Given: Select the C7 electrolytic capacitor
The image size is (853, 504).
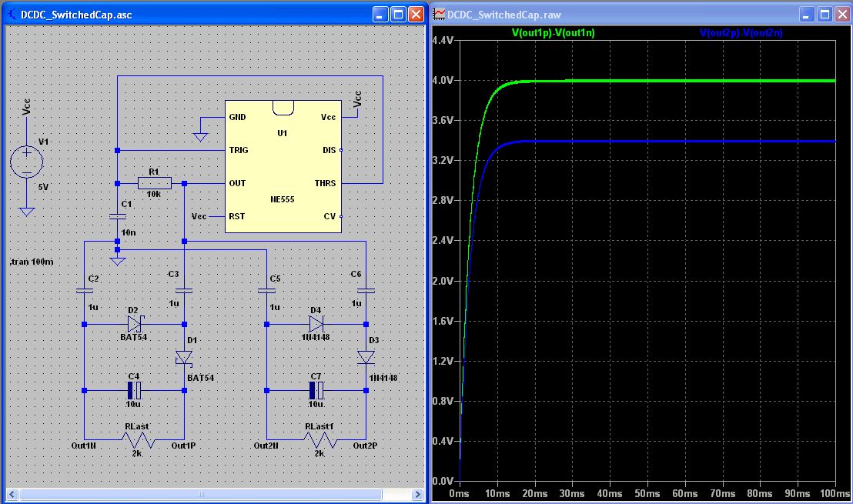Looking at the screenshot, I should pos(316,390).
